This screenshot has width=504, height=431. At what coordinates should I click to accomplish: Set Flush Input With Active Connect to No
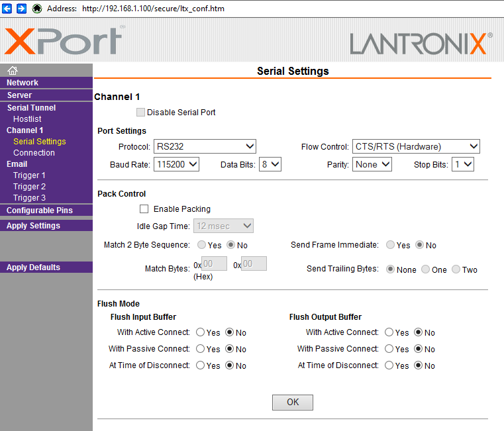[230, 332]
